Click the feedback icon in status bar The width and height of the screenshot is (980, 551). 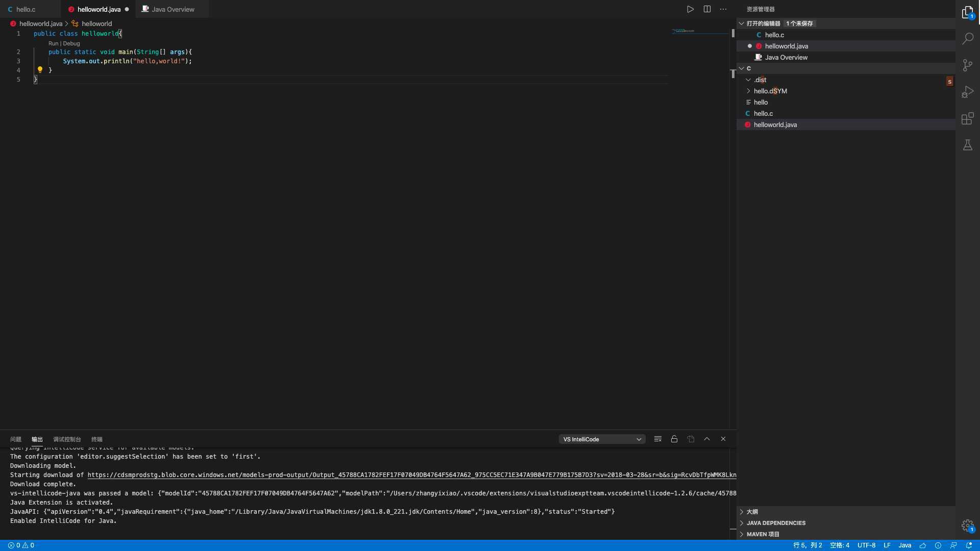click(x=953, y=545)
